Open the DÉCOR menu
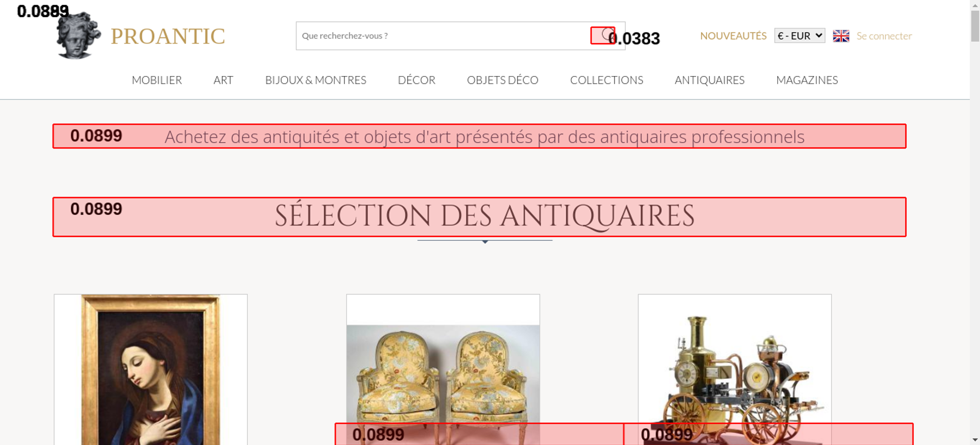The width and height of the screenshot is (980, 445). pos(416,80)
